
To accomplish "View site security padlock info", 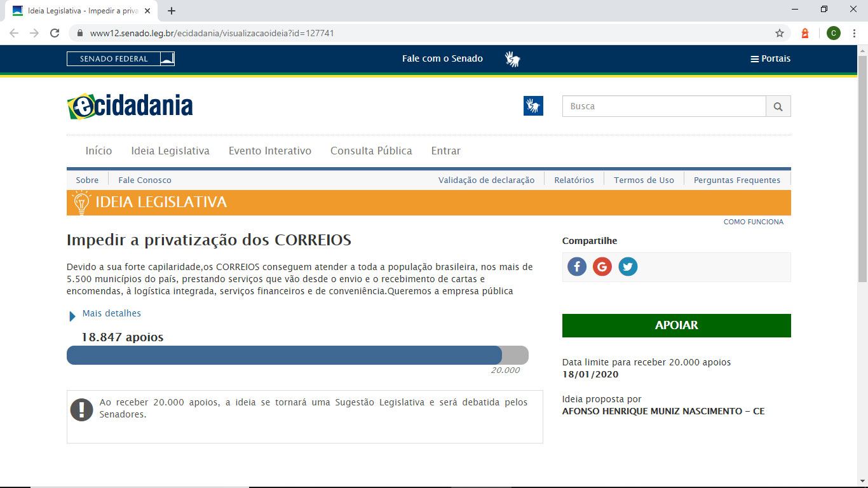I will 80,33.
